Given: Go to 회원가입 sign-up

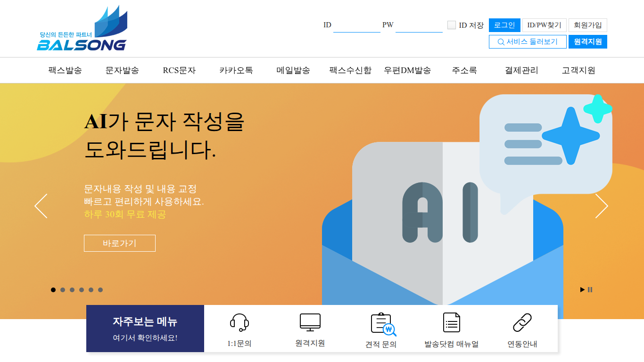Looking at the screenshot, I should click(x=588, y=25).
